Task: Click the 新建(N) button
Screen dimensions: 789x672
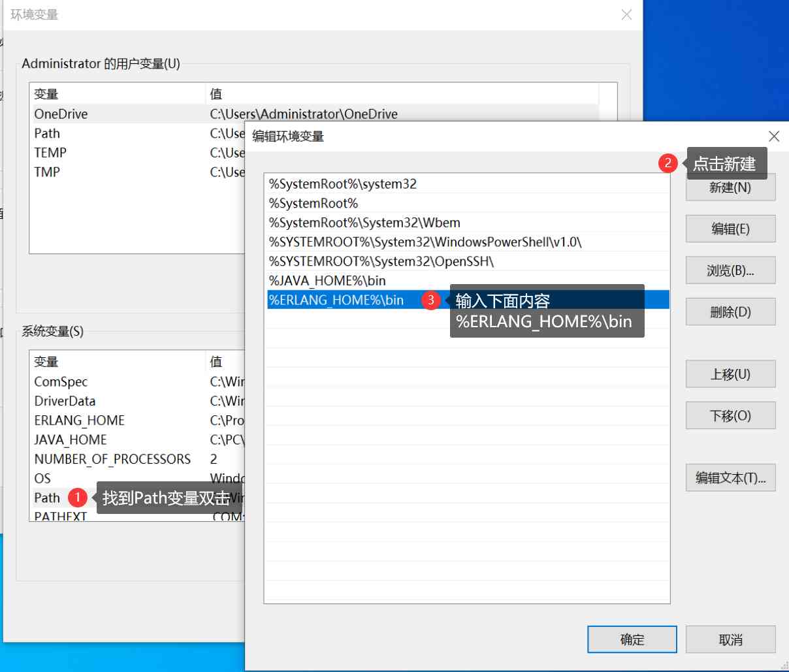Action: click(730, 187)
